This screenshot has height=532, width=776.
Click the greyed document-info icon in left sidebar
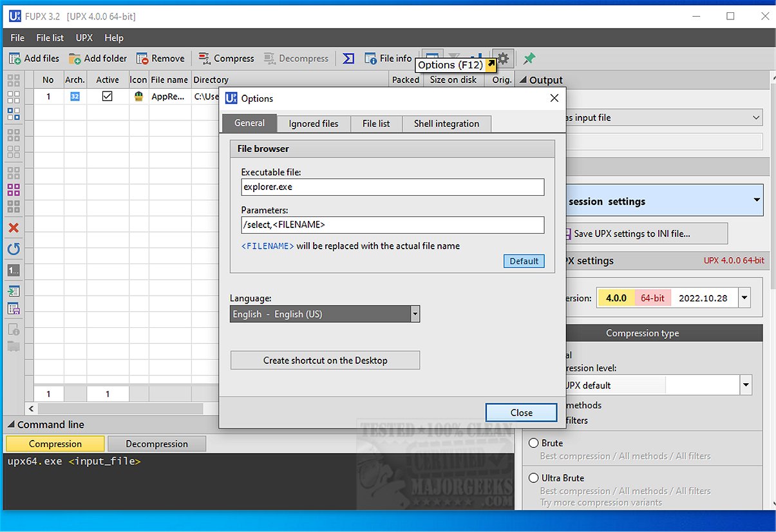[x=14, y=330]
